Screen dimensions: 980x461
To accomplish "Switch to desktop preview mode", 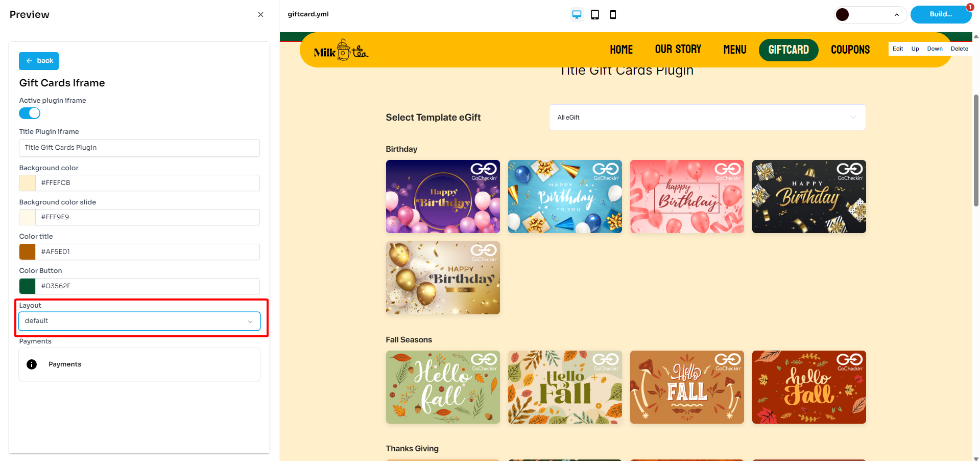I will click(577, 15).
